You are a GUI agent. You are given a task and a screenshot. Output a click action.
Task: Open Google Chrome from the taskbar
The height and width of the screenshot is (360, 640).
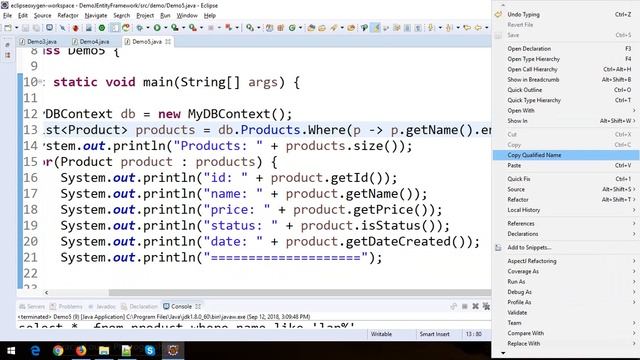click(58, 351)
